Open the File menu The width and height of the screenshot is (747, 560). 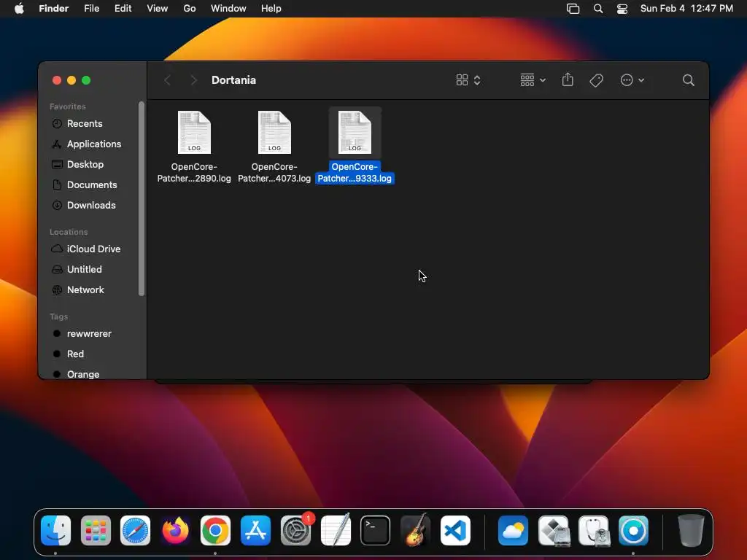(x=91, y=8)
